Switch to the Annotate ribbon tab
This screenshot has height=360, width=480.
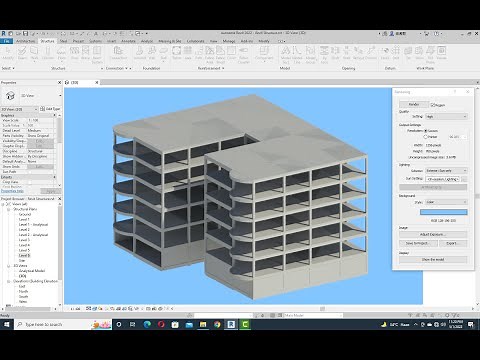(x=128, y=41)
